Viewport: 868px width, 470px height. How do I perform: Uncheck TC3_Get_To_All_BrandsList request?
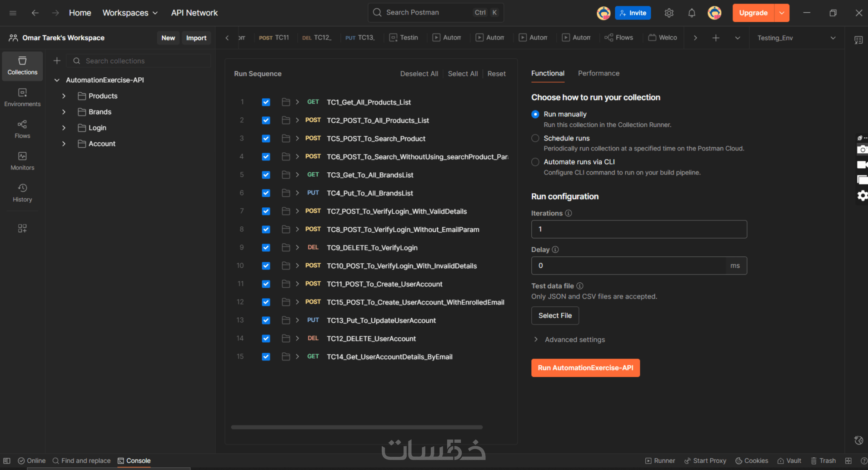pyautogui.click(x=266, y=175)
